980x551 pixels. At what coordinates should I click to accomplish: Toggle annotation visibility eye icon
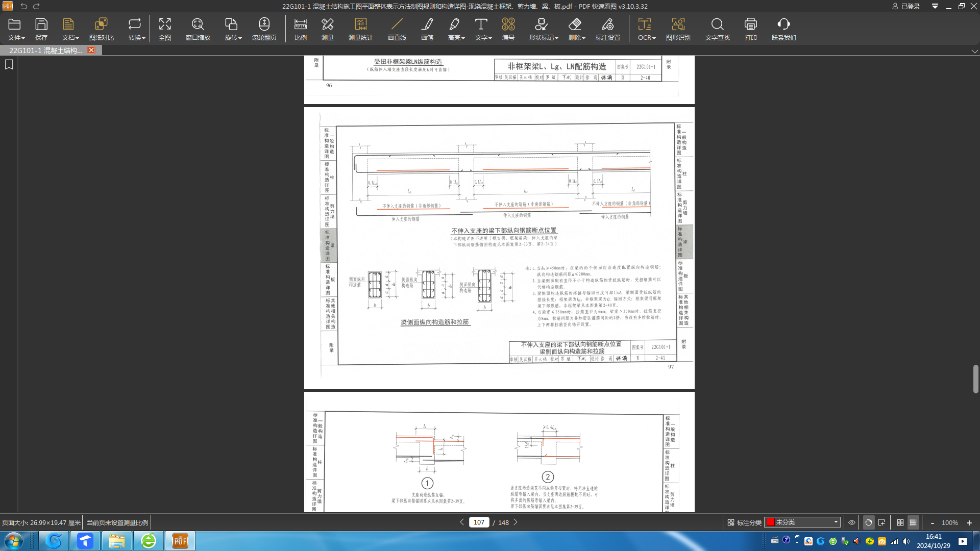pyautogui.click(x=852, y=522)
